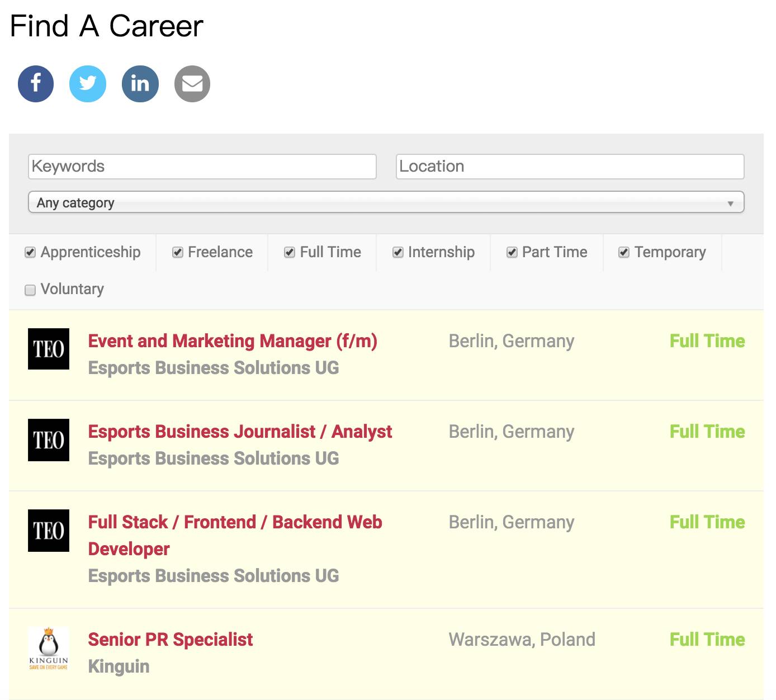Click the Keywords search field
Viewport: 776px width, 700px height.
pyautogui.click(x=202, y=167)
